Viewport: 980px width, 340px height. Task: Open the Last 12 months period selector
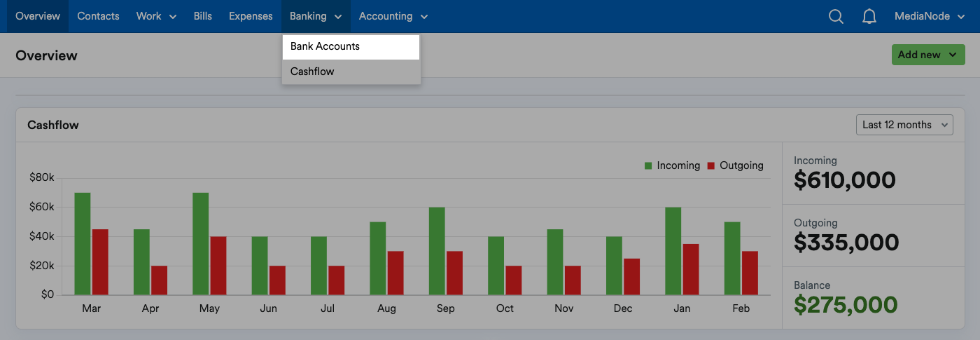tap(904, 125)
